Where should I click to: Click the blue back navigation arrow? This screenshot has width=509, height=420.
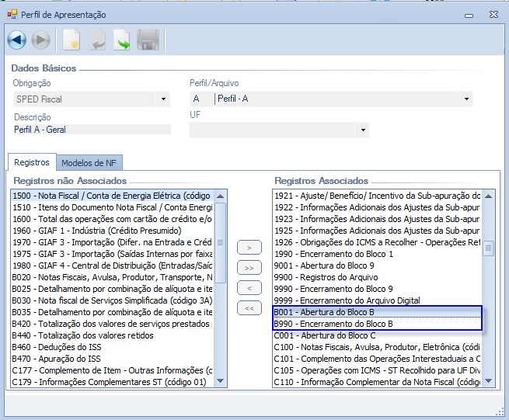(x=17, y=40)
